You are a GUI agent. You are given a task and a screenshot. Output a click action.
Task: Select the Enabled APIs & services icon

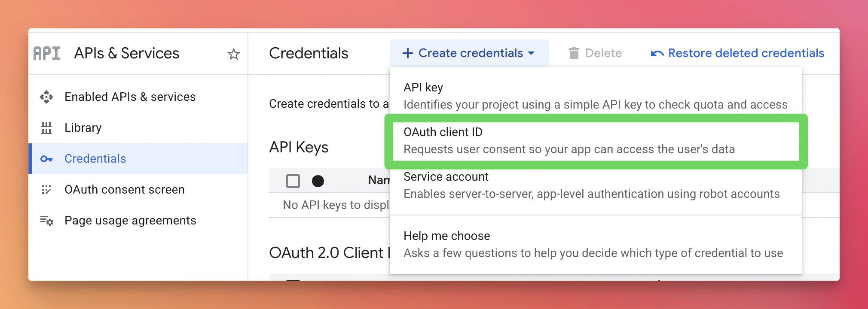point(47,97)
